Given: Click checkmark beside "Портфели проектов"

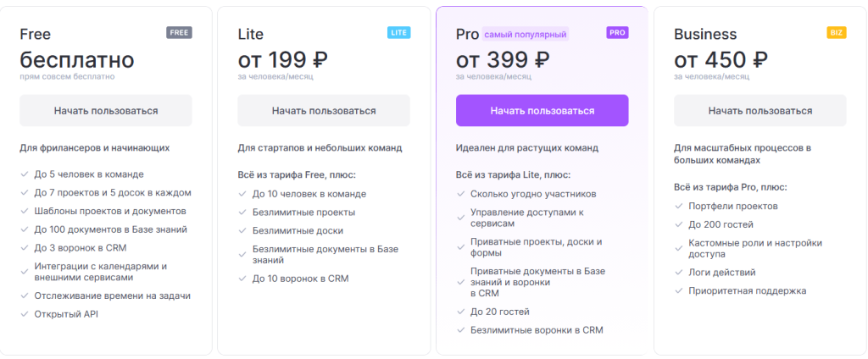Looking at the screenshot, I should (679, 206).
